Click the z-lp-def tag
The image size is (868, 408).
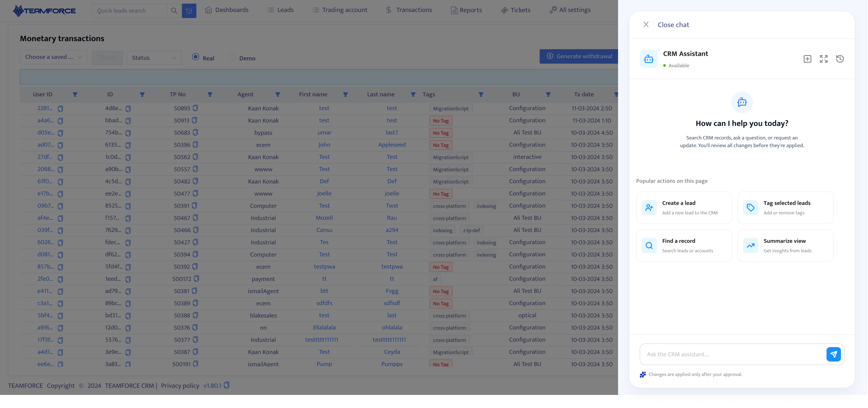(471, 231)
